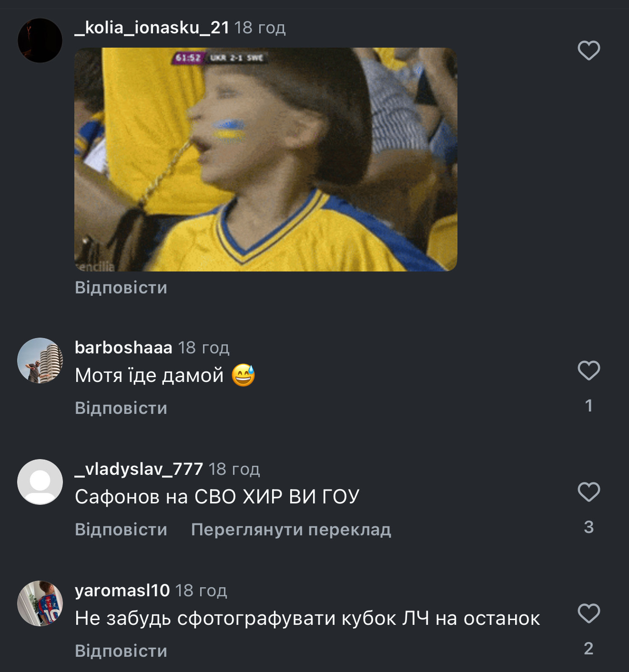Open yaromasl10's profile avatar

pyautogui.click(x=40, y=603)
